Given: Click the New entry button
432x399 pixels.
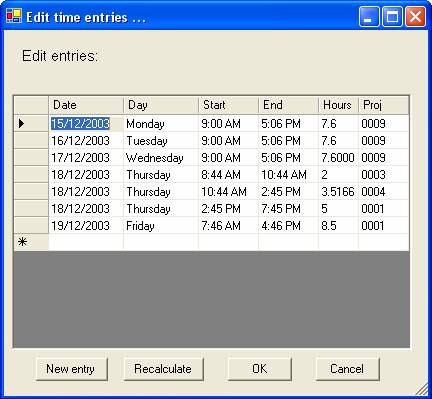Looking at the screenshot, I should point(72,369).
